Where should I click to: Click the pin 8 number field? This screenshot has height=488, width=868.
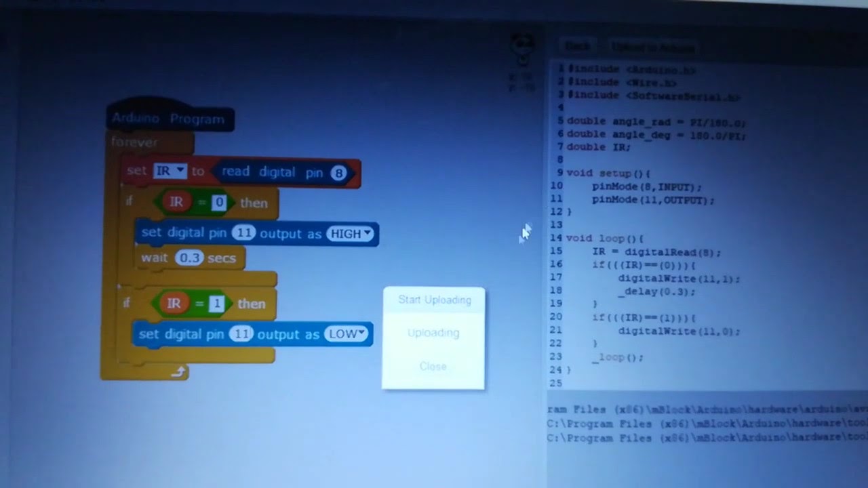338,173
